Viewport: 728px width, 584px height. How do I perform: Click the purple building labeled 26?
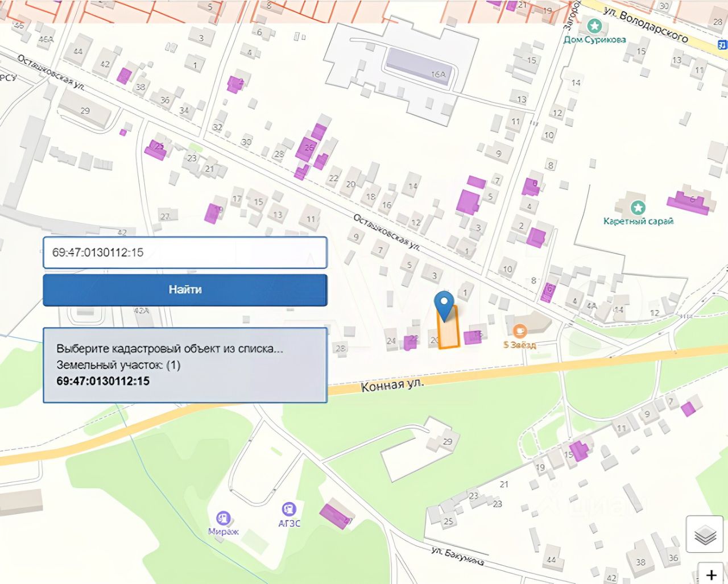[307, 147]
